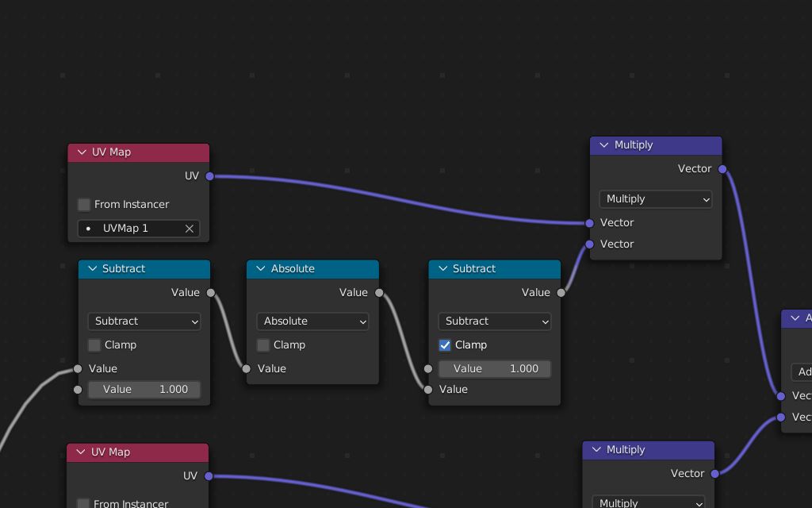Enable Clamp in the Absolute node
Viewport: 812px width, 508px height.
[x=263, y=345]
